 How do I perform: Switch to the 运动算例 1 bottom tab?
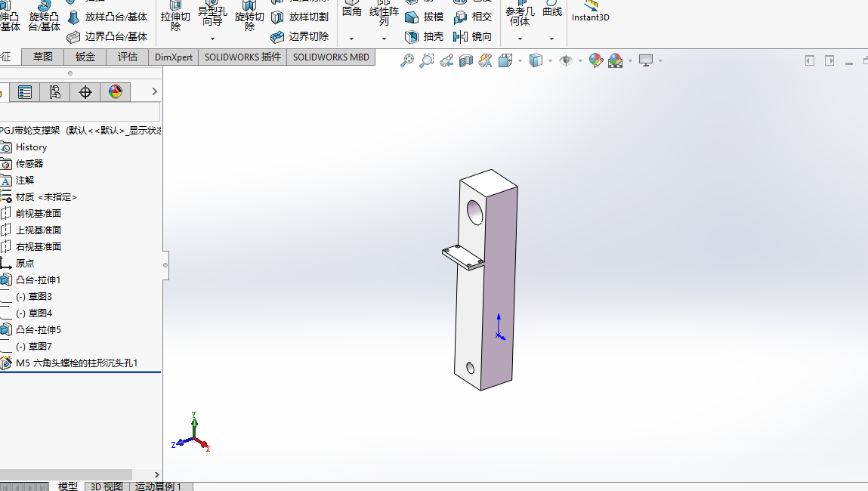[x=160, y=486]
